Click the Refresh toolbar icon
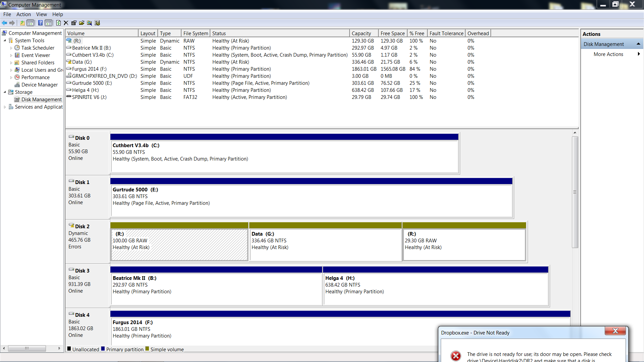This screenshot has width=644, height=362. click(58, 23)
